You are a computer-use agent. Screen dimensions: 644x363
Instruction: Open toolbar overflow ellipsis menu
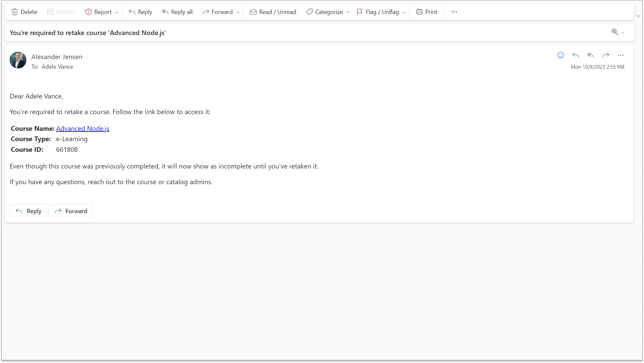tap(454, 12)
